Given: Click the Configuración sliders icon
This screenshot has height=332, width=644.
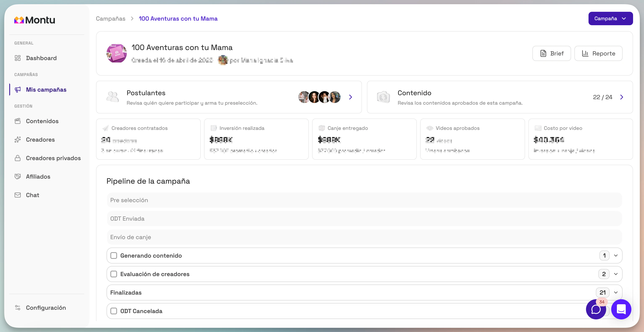Looking at the screenshot, I should tap(17, 307).
